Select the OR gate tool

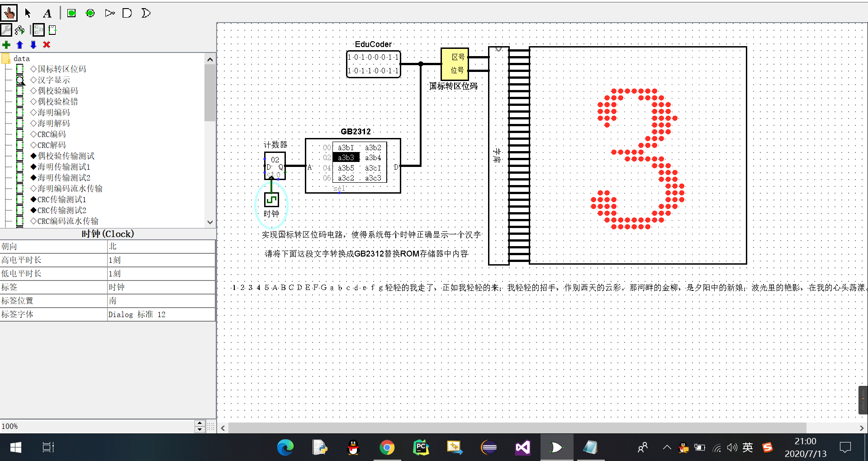[146, 13]
